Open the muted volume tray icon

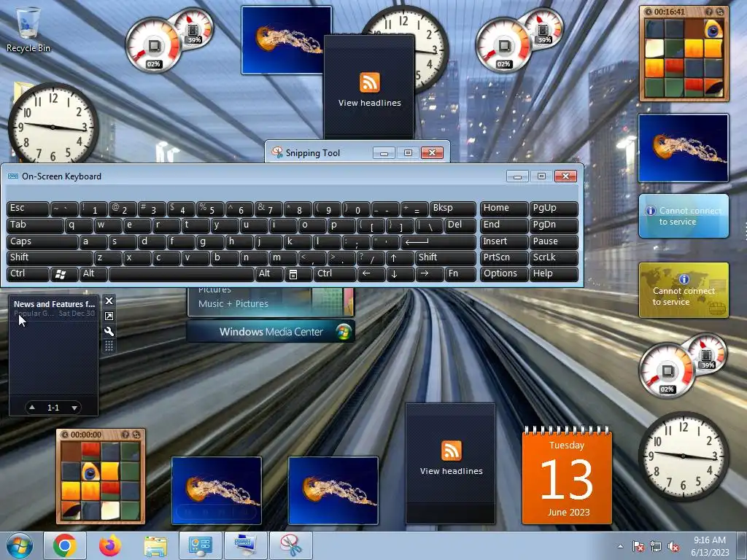674,546
